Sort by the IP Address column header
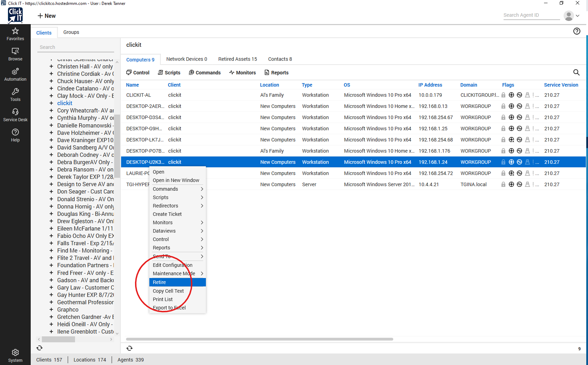 point(430,85)
